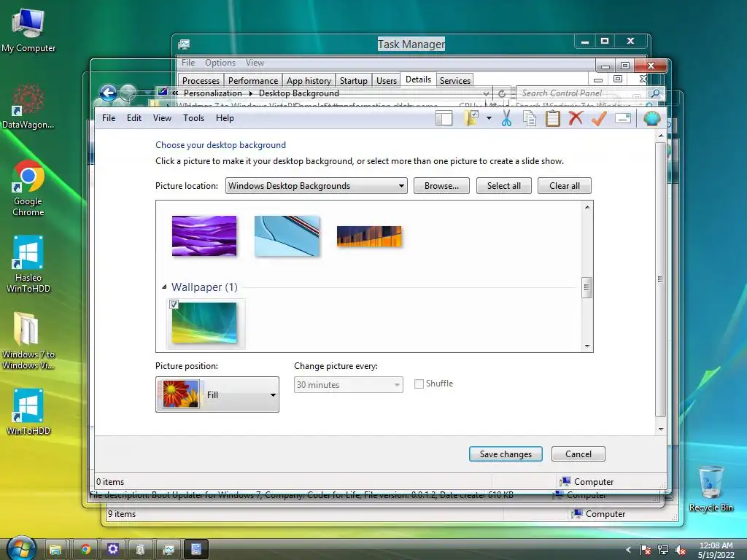This screenshot has height=560, width=747.
Task: Click the Copy documents icon
Action: click(530, 118)
